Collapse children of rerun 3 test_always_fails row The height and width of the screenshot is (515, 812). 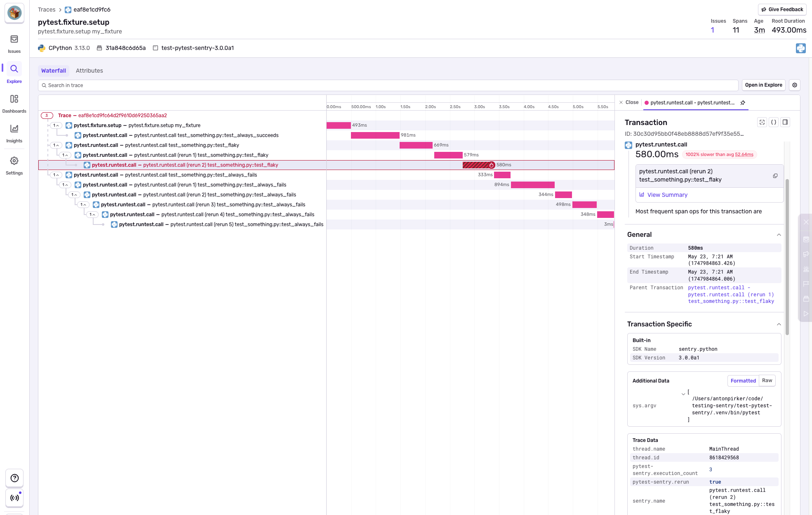click(x=84, y=205)
